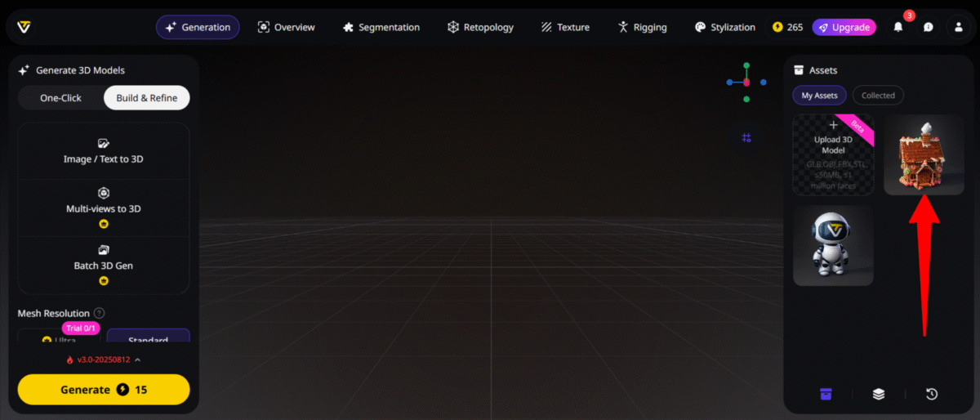Click the Mesh Resolution help icon
This screenshot has height=420, width=980.
tap(99, 313)
